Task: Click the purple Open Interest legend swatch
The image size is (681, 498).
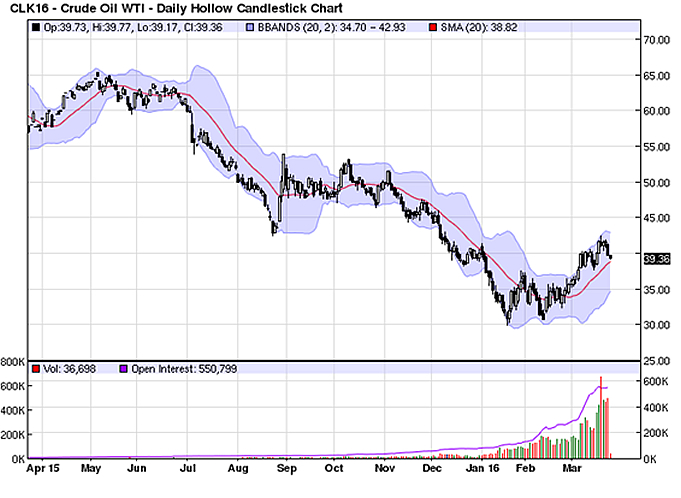Action: pos(125,369)
